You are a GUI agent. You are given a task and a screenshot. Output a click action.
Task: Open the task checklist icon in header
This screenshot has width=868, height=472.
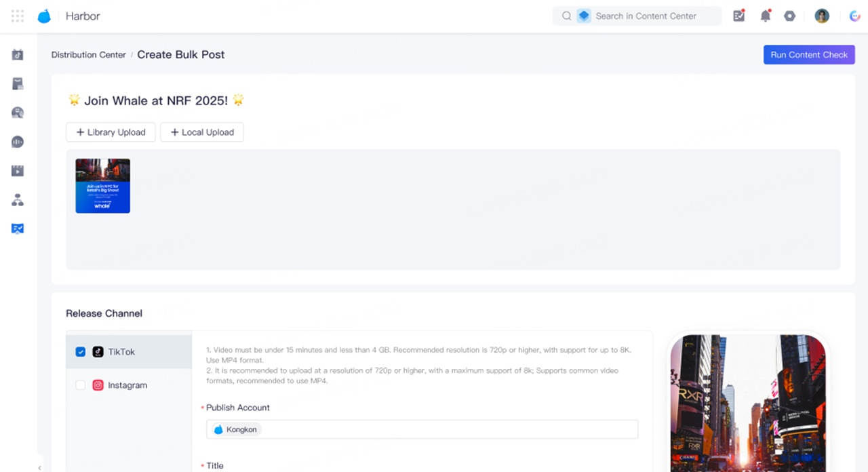739,16
